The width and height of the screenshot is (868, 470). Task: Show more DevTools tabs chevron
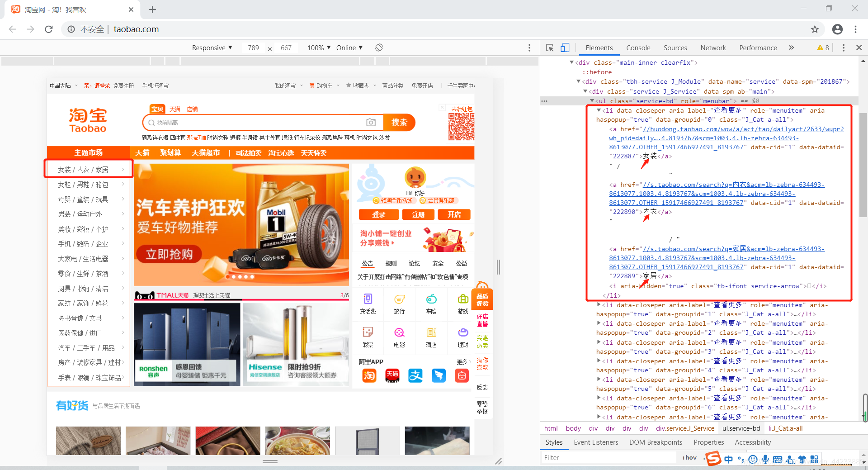coord(791,47)
